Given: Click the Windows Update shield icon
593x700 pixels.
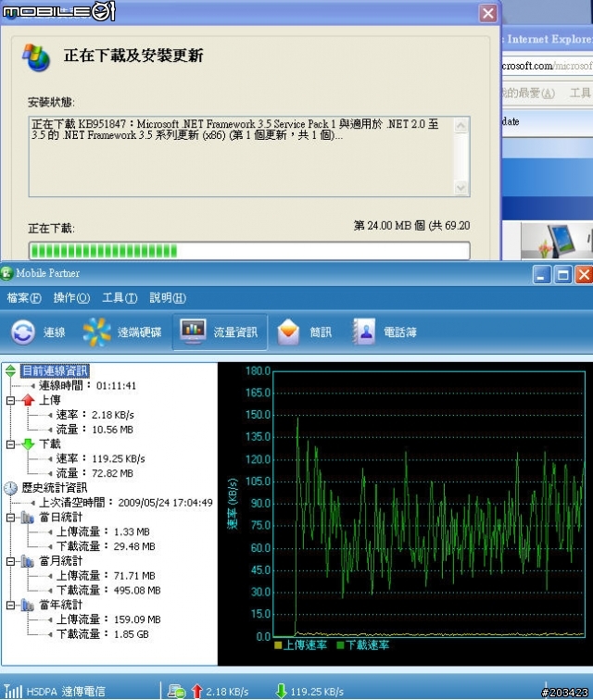Looking at the screenshot, I should click(36, 57).
